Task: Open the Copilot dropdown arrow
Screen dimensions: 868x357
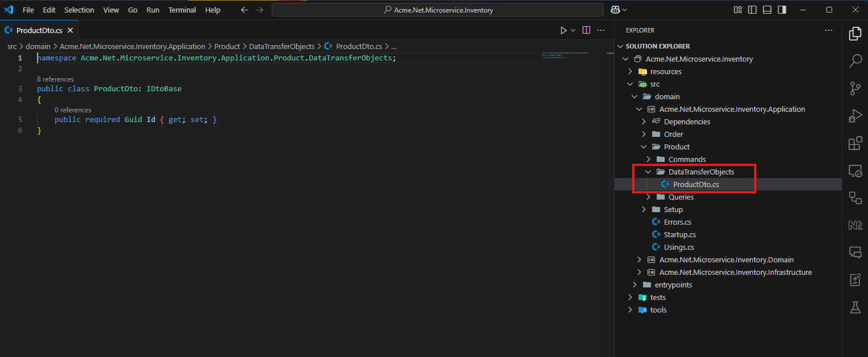Action: (625, 10)
